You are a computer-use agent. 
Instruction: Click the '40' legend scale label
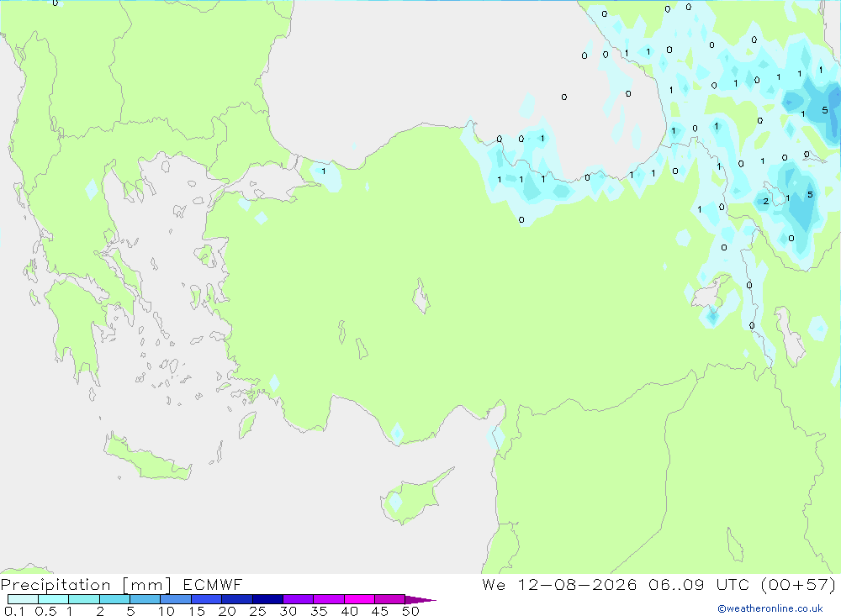(x=349, y=611)
